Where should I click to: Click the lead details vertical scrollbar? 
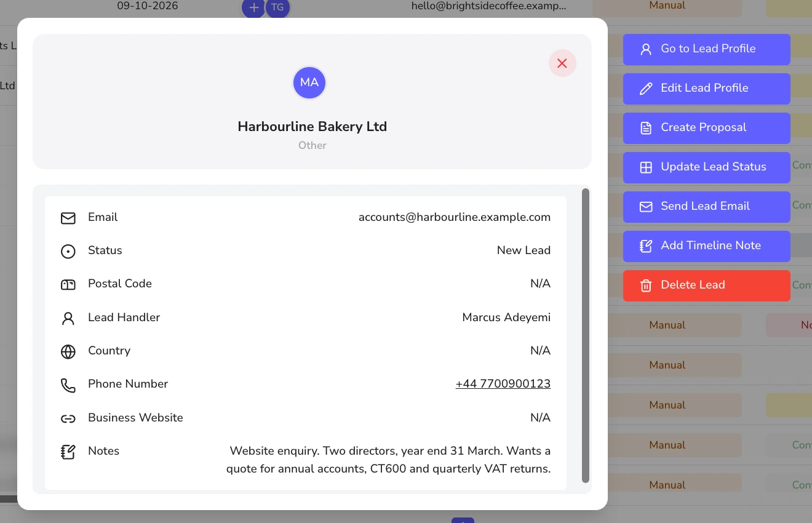586,335
